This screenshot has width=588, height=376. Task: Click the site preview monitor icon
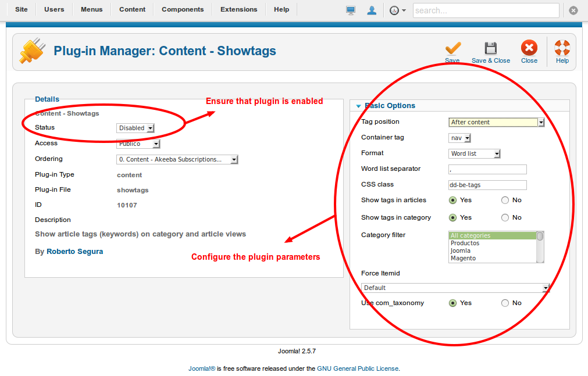(350, 9)
